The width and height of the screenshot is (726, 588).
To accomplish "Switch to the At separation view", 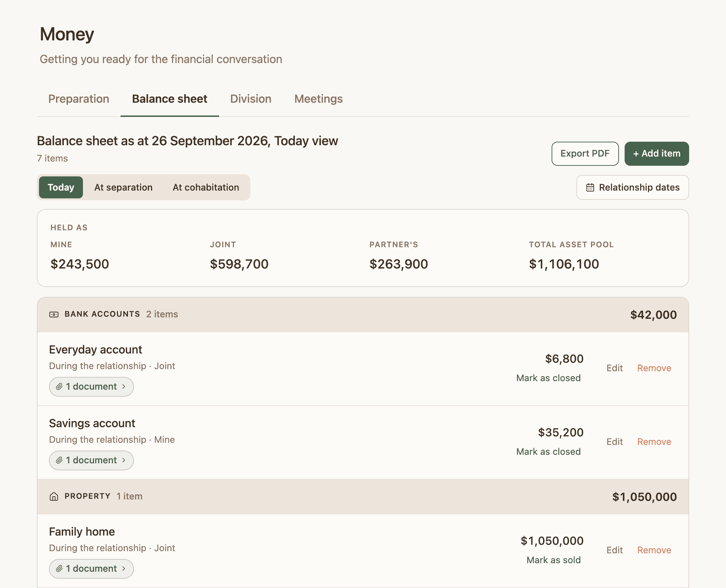I will coord(123,187).
